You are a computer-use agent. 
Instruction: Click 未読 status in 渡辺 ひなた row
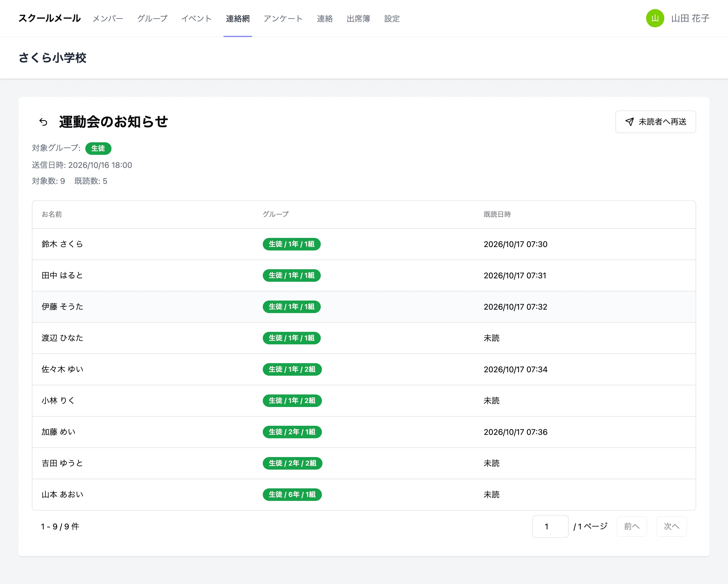click(x=491, y=338)
